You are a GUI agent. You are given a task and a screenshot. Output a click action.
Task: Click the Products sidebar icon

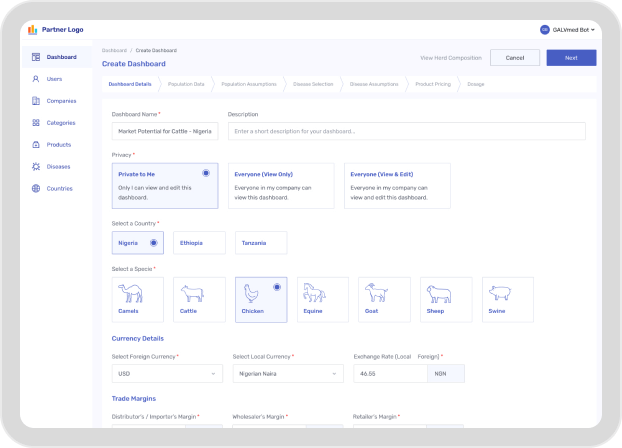click(36, 145)
